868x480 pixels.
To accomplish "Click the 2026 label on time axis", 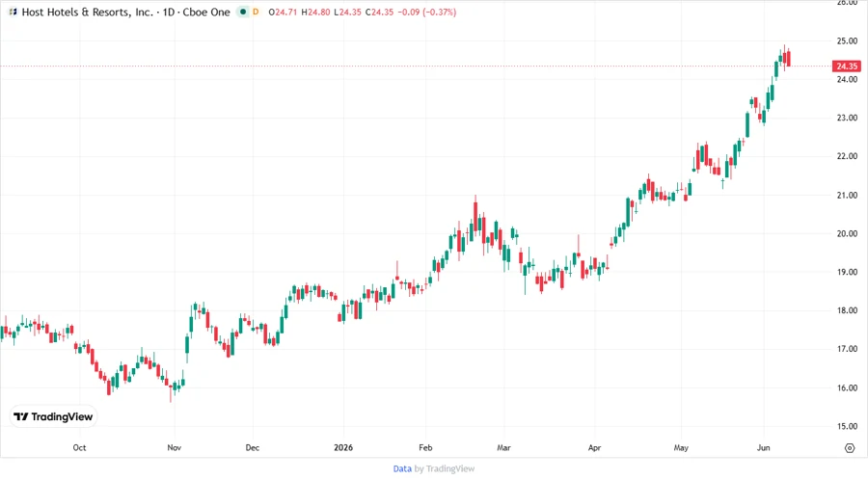I will 343,447.
